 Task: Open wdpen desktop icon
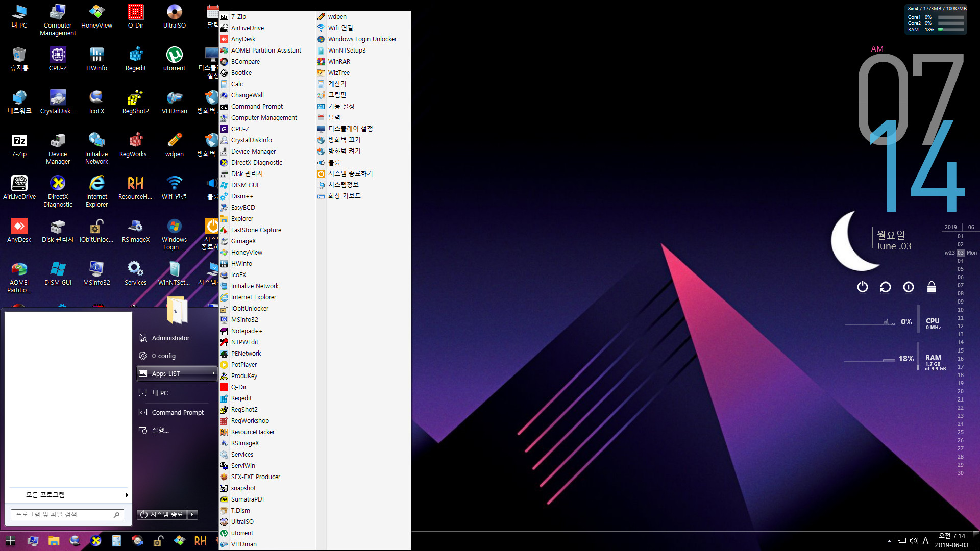[175, 144]
